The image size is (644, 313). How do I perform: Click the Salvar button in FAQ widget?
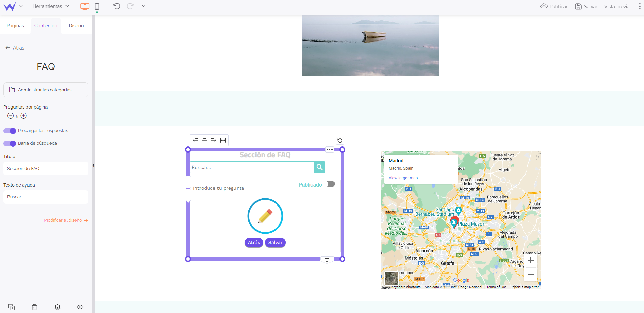[x=275, y=243]
